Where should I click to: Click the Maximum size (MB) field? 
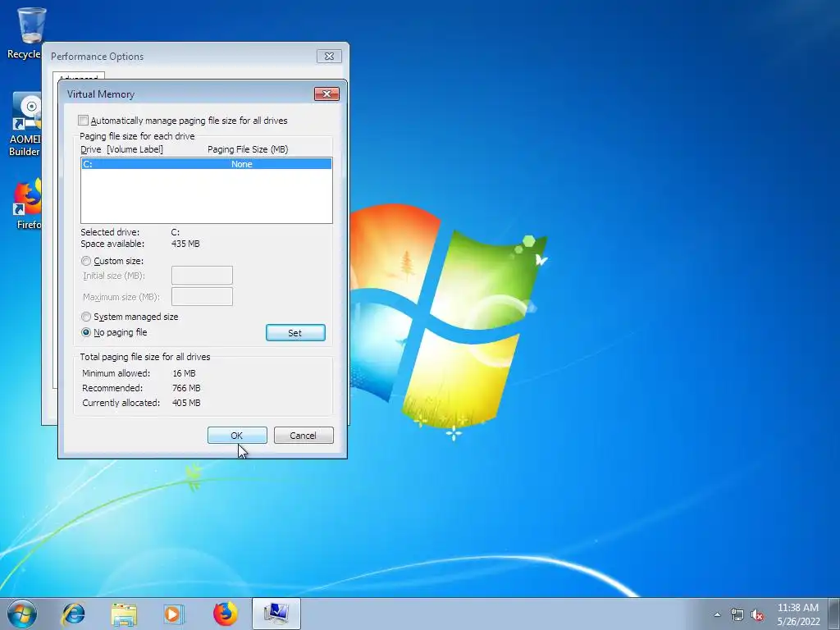(x=202, y=297)
